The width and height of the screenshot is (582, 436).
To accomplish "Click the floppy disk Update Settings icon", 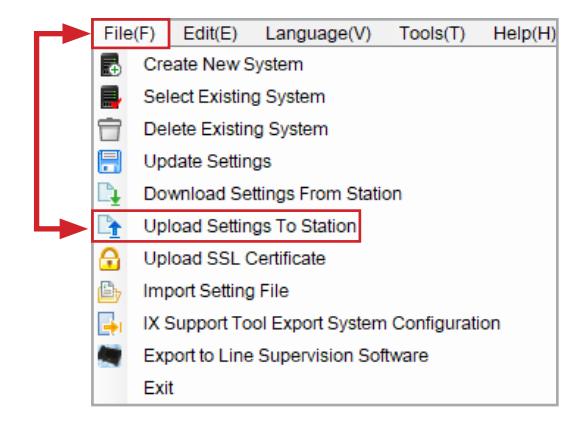I will 109,162.
